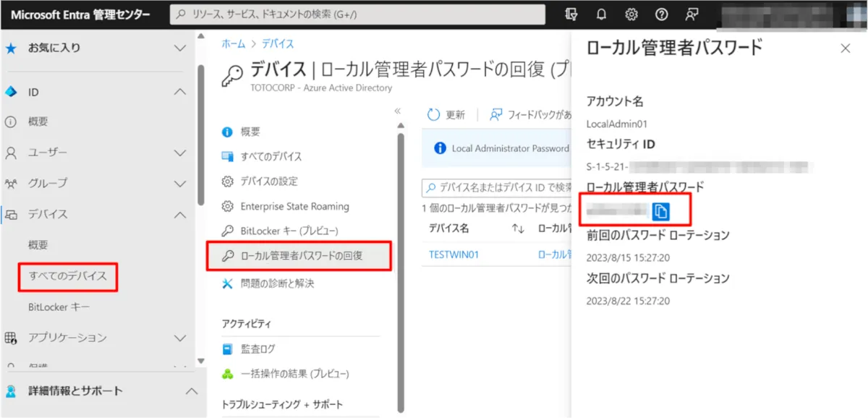Click the デバイス breadcrumb link

[x=278, y=44]
